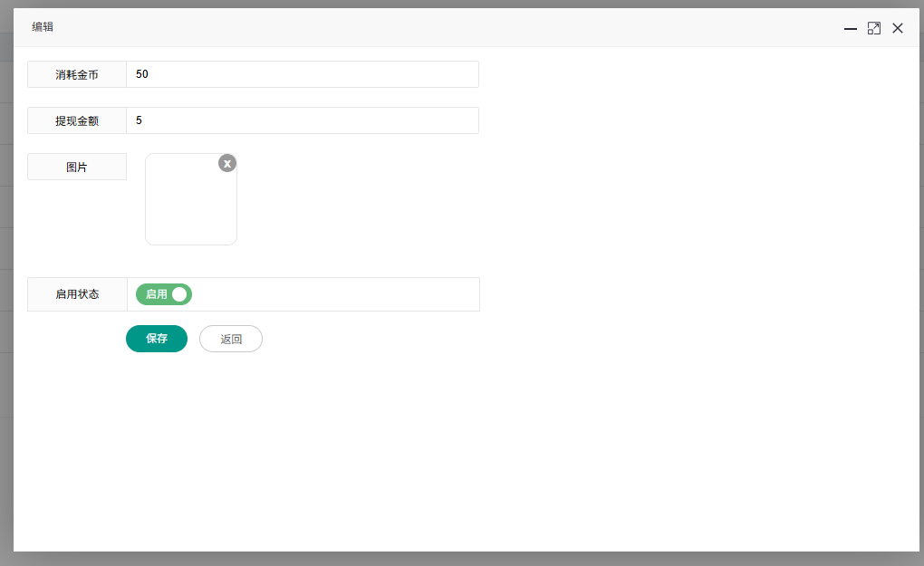Screen dimensions: 924x566
Task: Click into the 提现金额 input field
Action: [x=302, y=120]
